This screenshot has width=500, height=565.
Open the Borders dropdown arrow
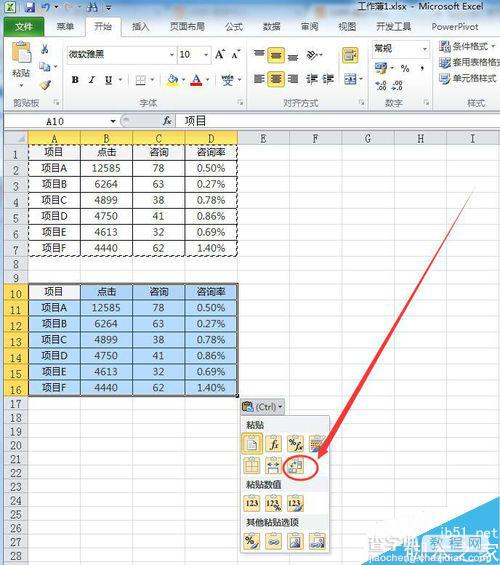152,80
